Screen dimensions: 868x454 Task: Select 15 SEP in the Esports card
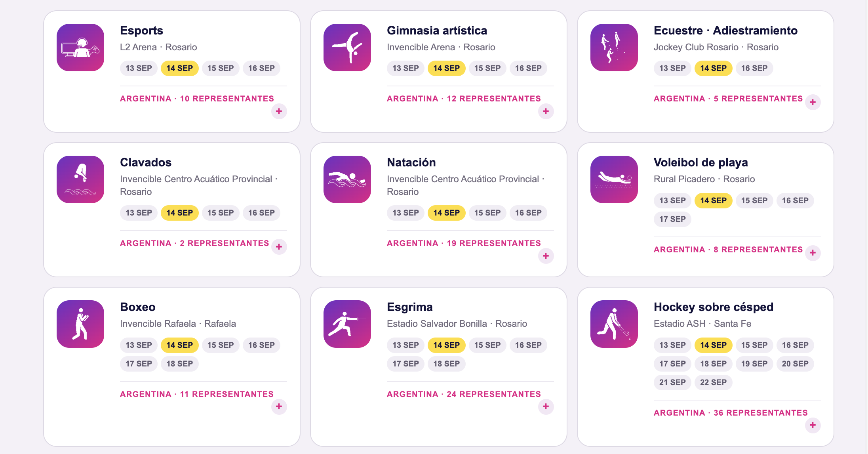pyautogui.click(x=221, y=68)
